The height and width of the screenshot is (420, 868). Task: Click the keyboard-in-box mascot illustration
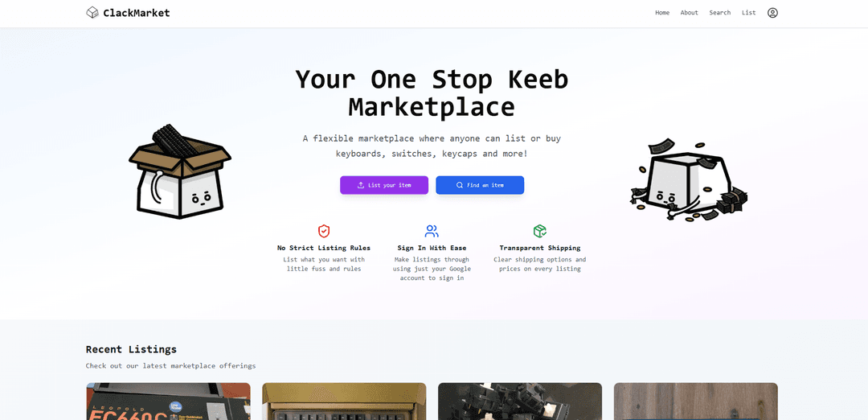180,171
